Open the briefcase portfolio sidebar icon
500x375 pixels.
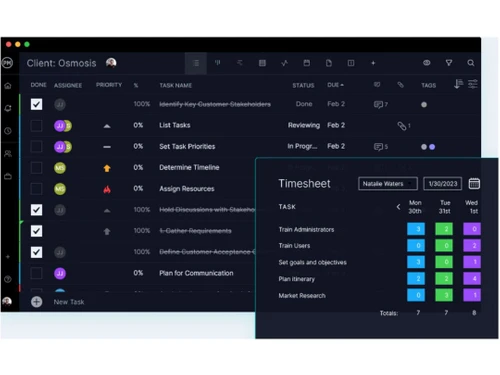pyautogui.click(x=8, y=176)
